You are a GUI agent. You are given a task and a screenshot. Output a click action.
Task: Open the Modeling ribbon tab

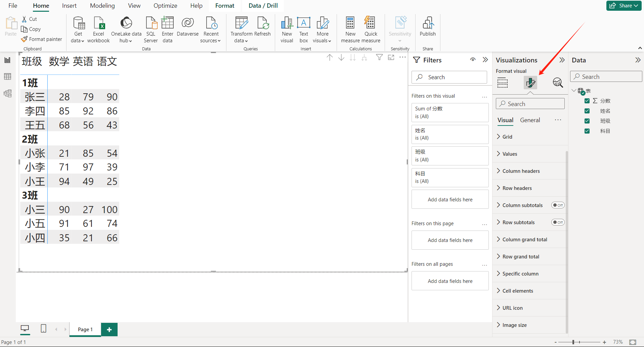[x=102, y=6]
